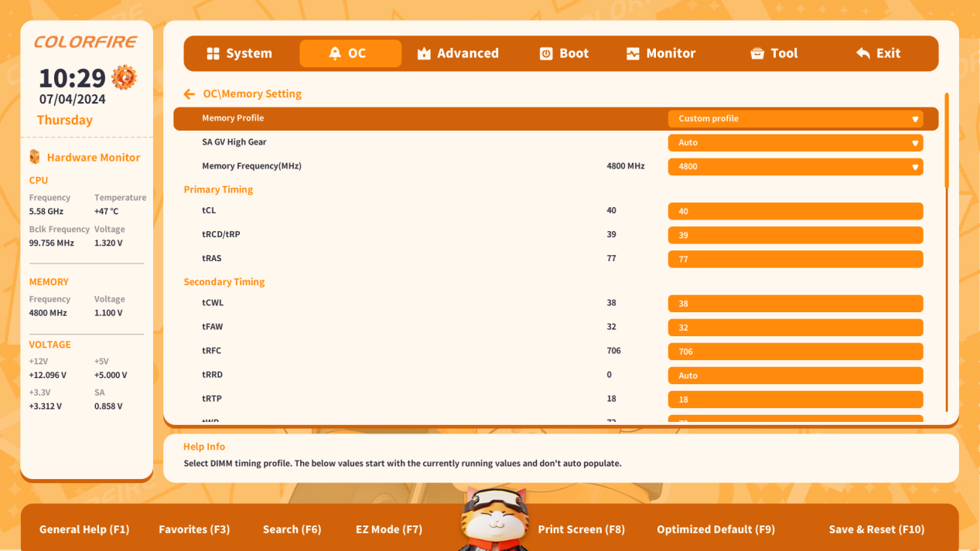The width and height of the screenshot is (980, 551).
Task: Click the Hardware Monitor icon
Action: pos(35,157)
